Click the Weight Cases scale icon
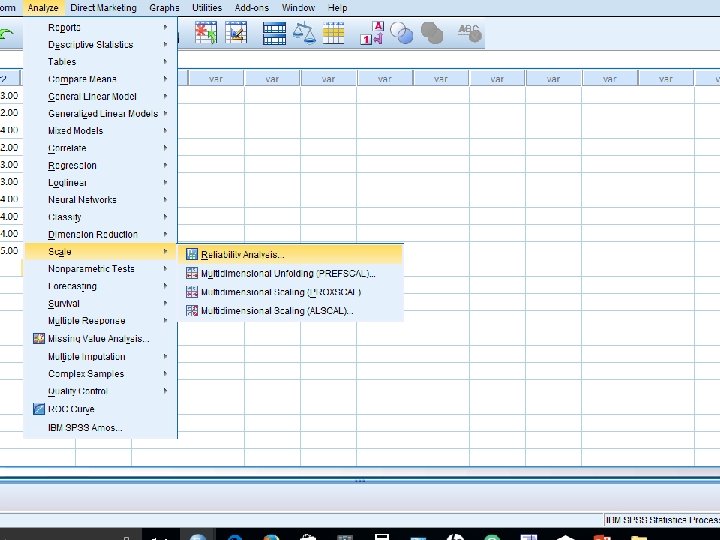720x540 pixels. [304, 33]
